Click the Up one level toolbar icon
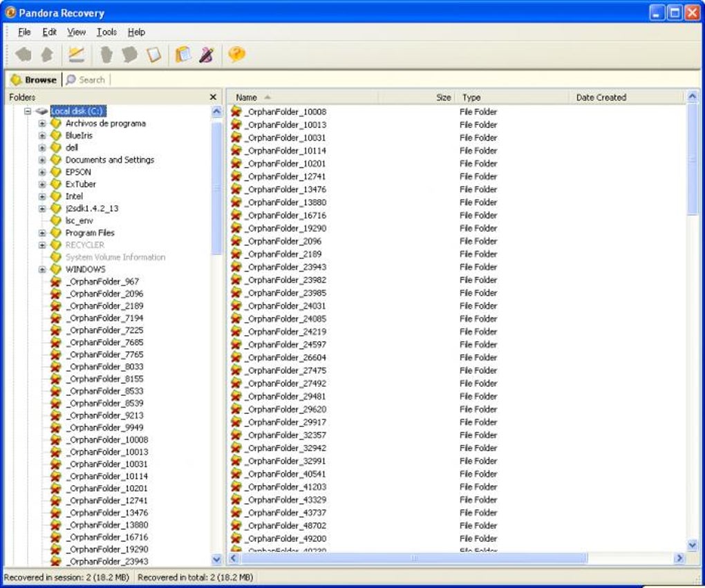 47,55
